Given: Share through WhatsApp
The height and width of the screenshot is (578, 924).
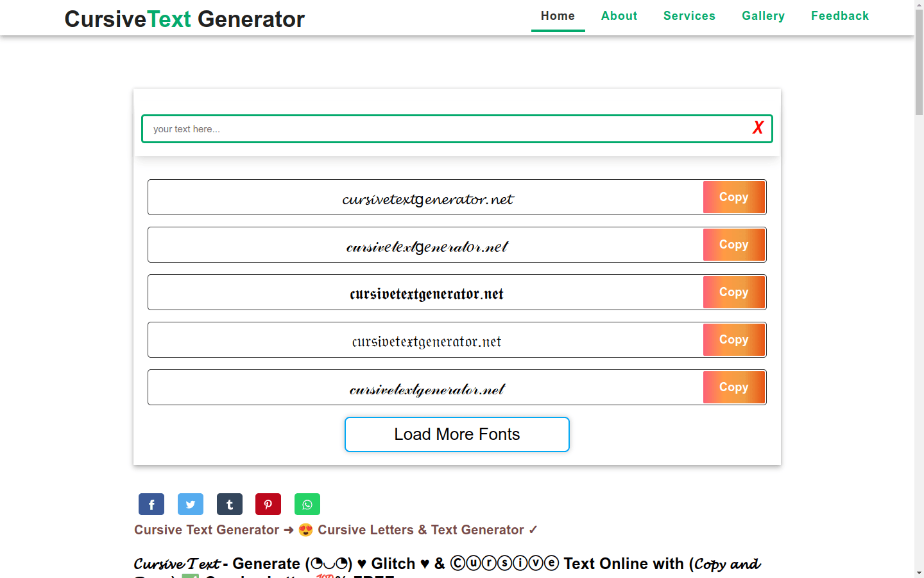Looking at the screenshot, I should pos(307,504).
